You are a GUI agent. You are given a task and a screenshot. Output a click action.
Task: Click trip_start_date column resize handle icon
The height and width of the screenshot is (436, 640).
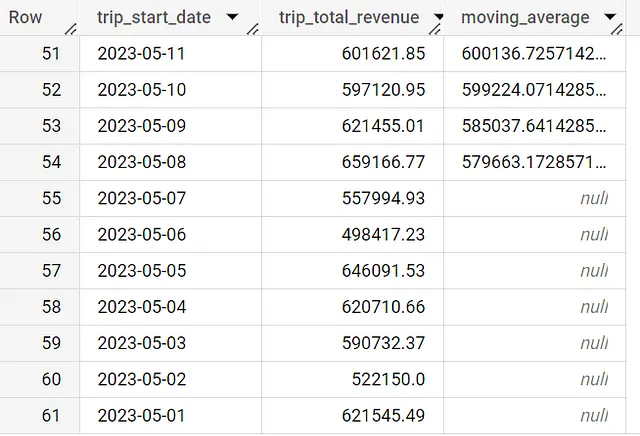click(253, 29)
